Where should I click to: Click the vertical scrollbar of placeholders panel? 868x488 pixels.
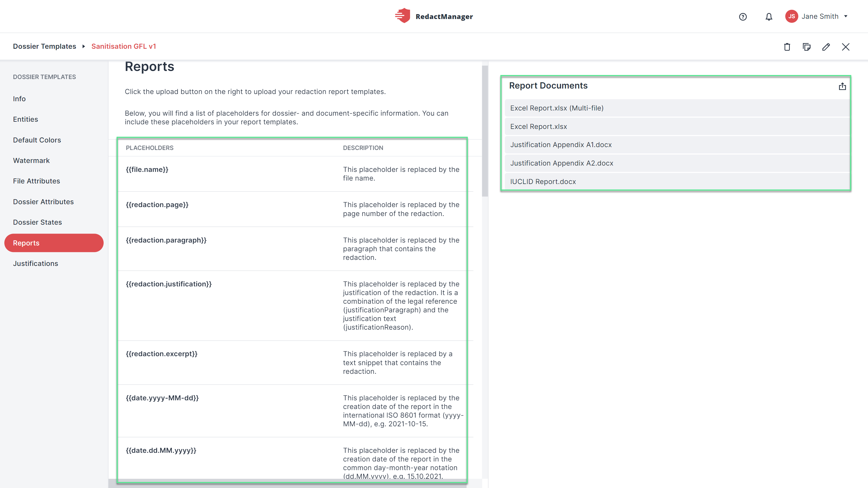click(485, 131)
